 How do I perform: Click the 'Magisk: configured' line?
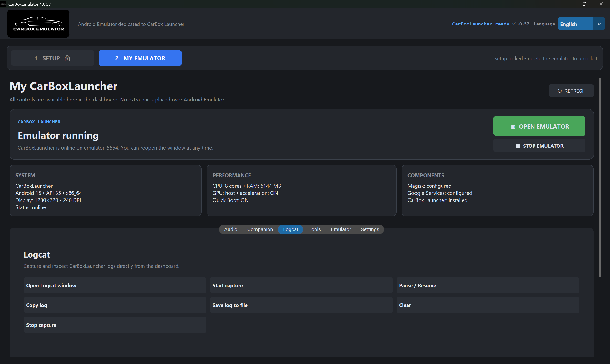click(x=429, y=186)
